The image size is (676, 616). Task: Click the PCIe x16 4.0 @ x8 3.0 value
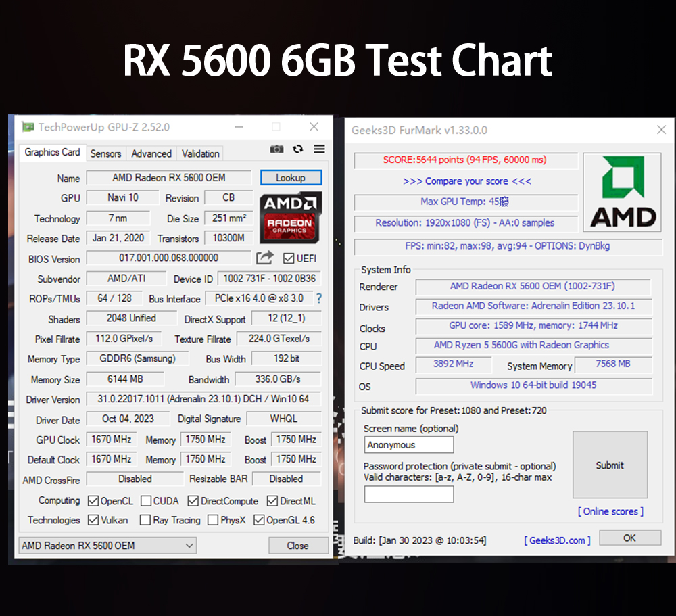click(259, 298)
